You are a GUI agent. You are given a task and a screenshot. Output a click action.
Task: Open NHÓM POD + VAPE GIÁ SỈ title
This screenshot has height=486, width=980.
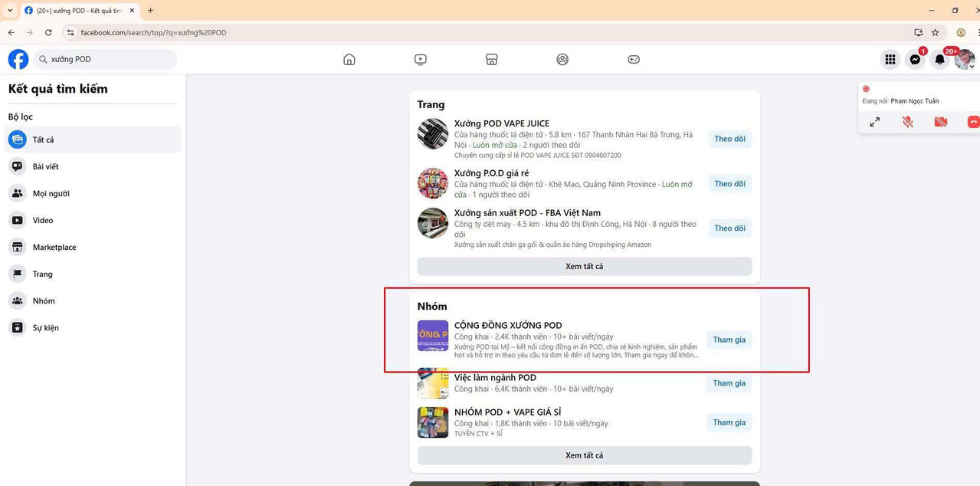point(507,412)
